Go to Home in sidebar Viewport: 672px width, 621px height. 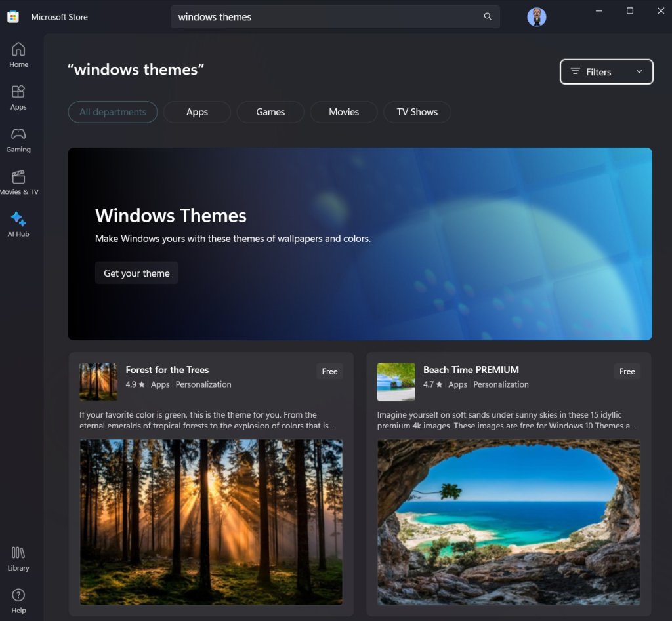18,55
